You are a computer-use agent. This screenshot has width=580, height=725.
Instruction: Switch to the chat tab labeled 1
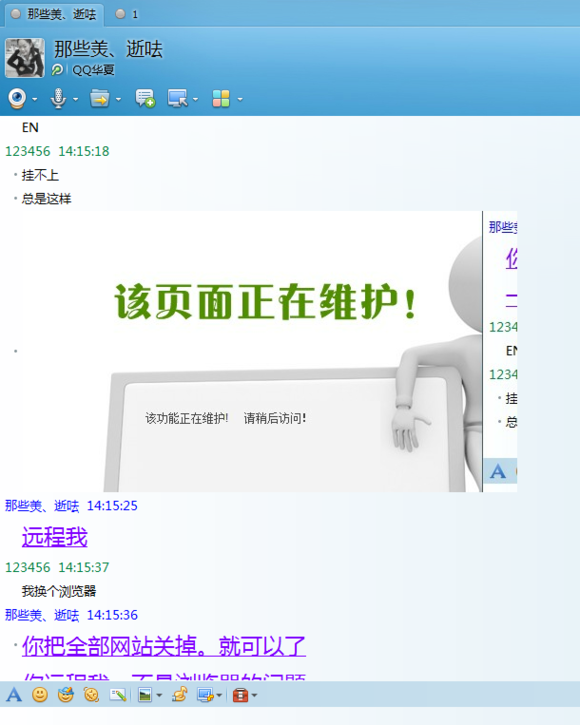[127, 14]
